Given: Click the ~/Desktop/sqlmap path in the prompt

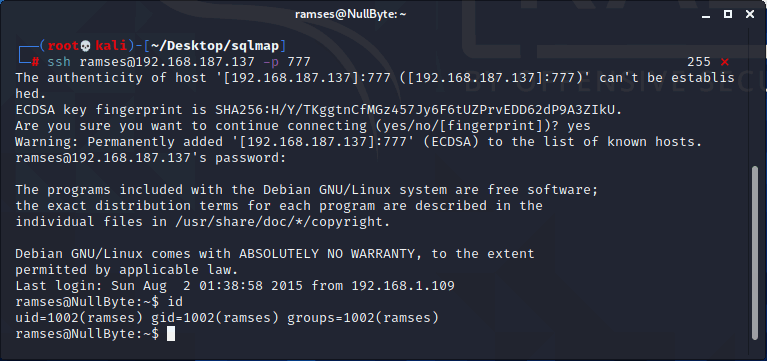Looking at the screenshot, I should [215, 46].
